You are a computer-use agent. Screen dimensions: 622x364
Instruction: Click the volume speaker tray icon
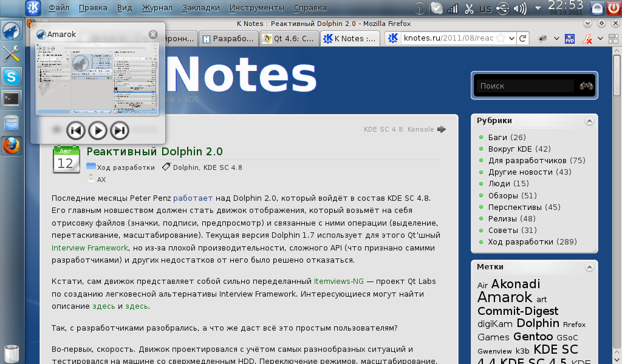[x=520, y=8]
